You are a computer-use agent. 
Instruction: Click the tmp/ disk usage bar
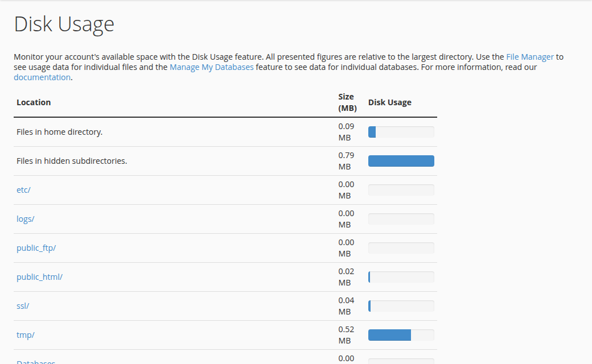click(401, 335)
